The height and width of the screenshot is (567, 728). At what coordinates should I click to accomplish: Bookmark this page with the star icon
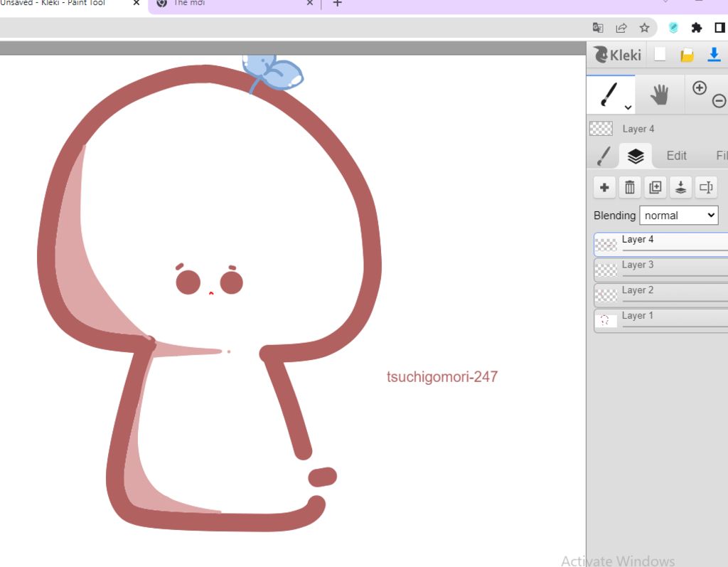click(x=644, y=28)
